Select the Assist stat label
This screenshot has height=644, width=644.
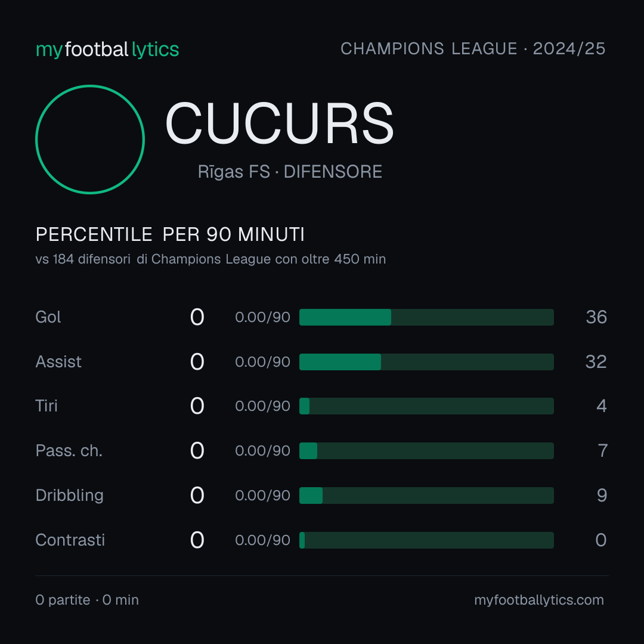tap(58, 362)
